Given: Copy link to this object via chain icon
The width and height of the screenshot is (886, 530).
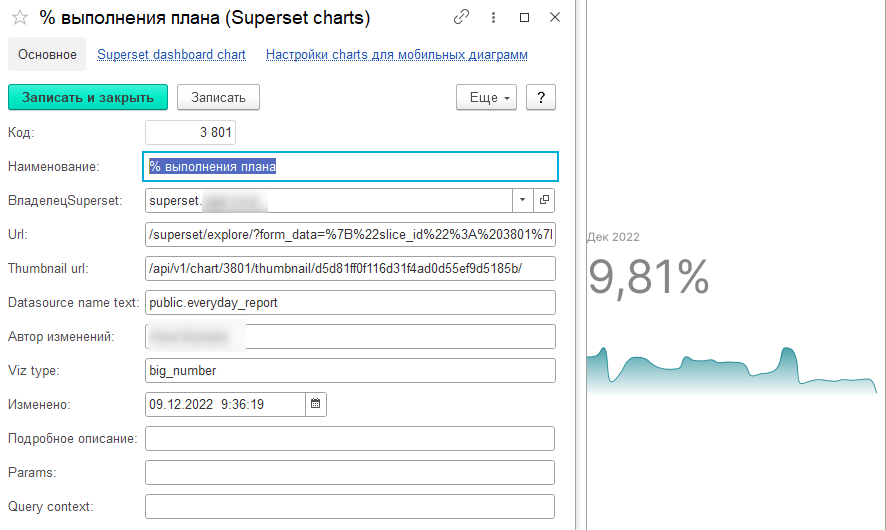Looking at the screenshot, I should point(461,17).
